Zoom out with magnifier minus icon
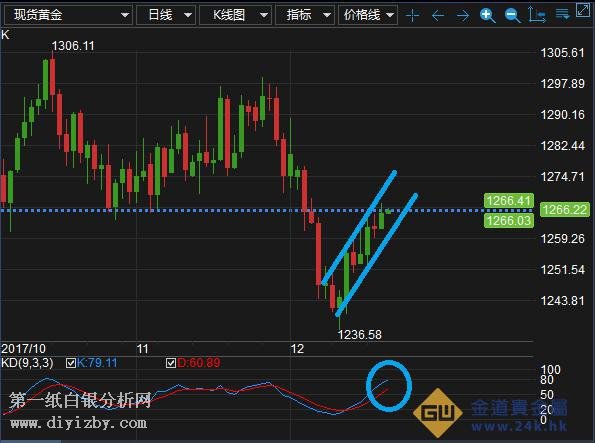Viewport: 595px width, 443px height. tap(513, 16)
